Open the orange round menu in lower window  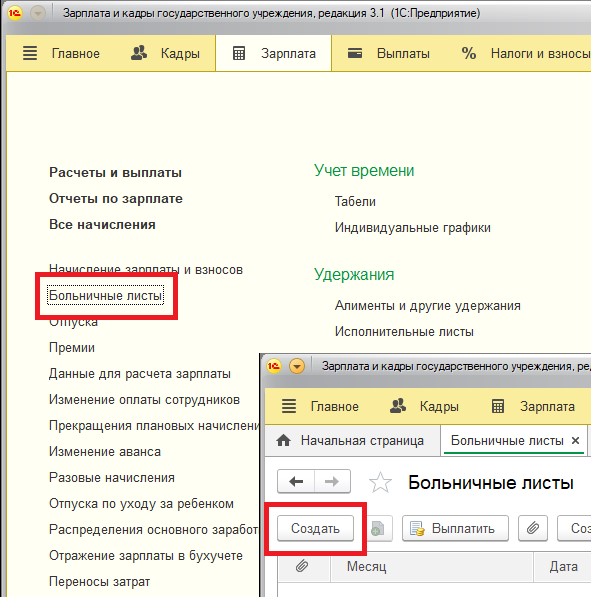(x=296, y=366)
